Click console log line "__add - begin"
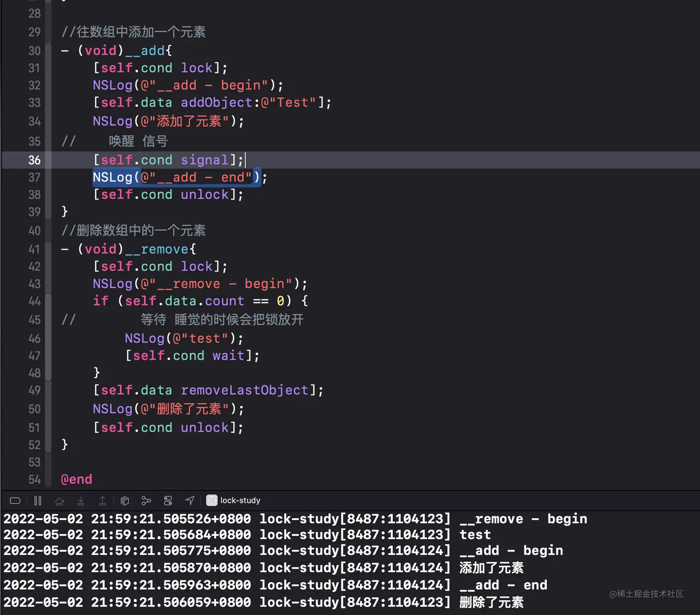The image size is (700, 615). coord(283,550)
